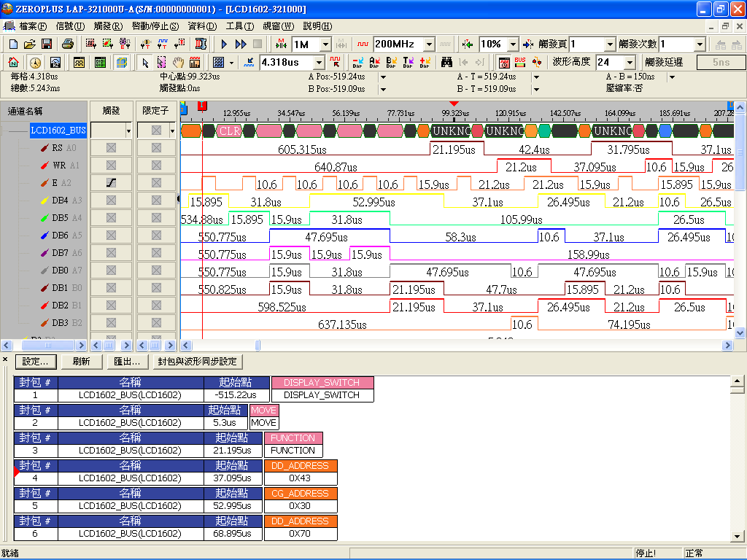Toggle the trigger condition box for DB4
Image resolution: width=747 pixels, height=560 pixels.
[111, 201]
